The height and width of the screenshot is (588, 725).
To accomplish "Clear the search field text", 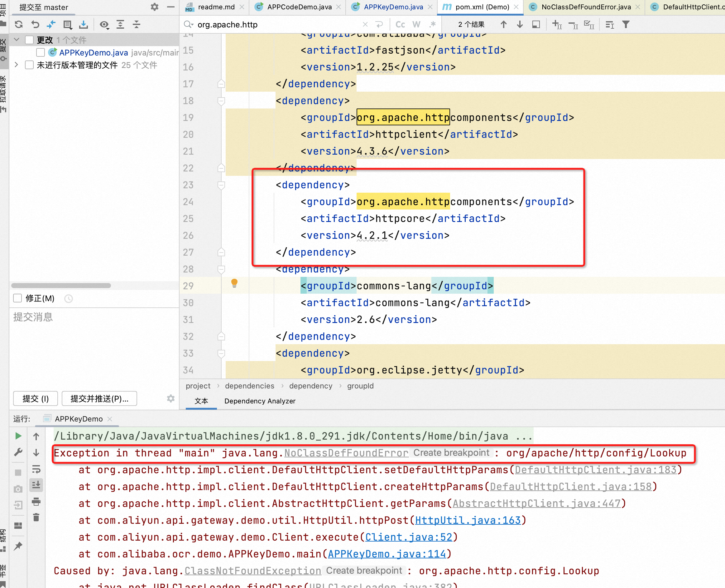I will tap(365, 24).
